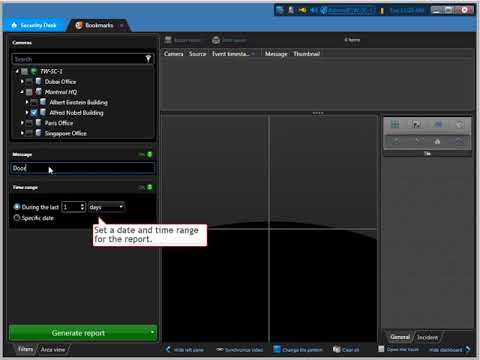Screen dimensions: 480x360
Task: Open the days unit dropdown
Action: 106,207
